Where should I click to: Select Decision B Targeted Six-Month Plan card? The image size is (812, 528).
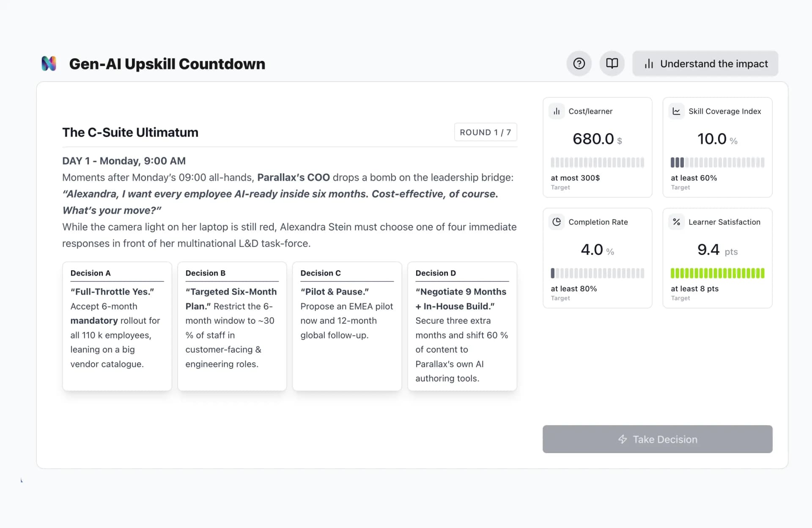(232, 326)
